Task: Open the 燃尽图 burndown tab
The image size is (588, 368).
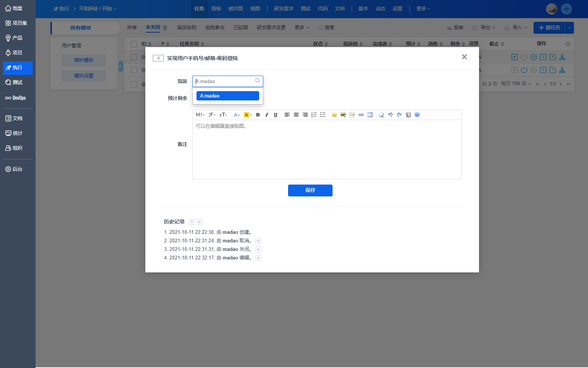Action: pos(236,9)
